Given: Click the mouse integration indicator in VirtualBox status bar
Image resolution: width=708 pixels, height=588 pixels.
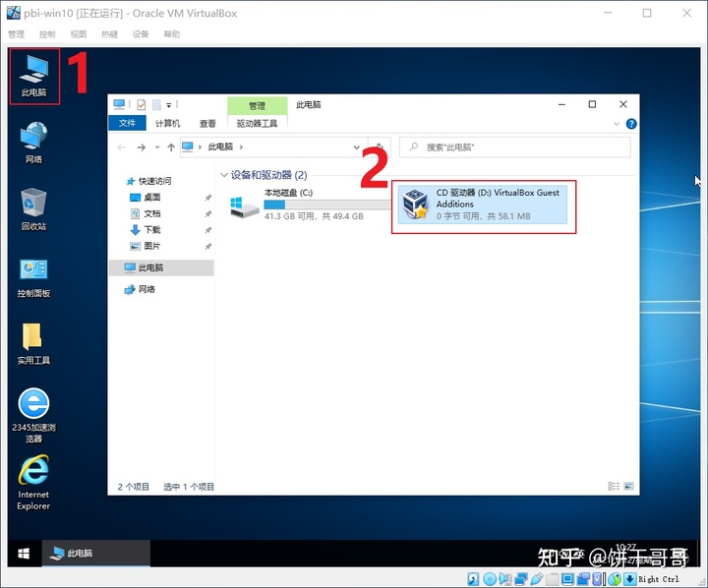Looking at the screenshot, I should [615, 579].
